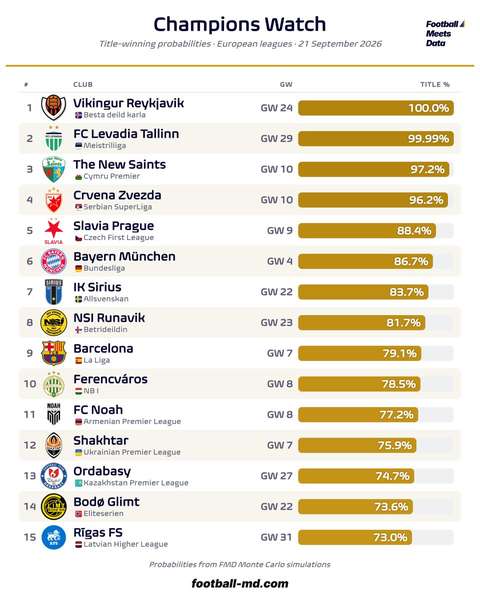Click the Vikingur Reykjavik club crest
Image resolution: width=480 pixels, height=600 pixels.
pyautogui.click(x=54, y=108)
